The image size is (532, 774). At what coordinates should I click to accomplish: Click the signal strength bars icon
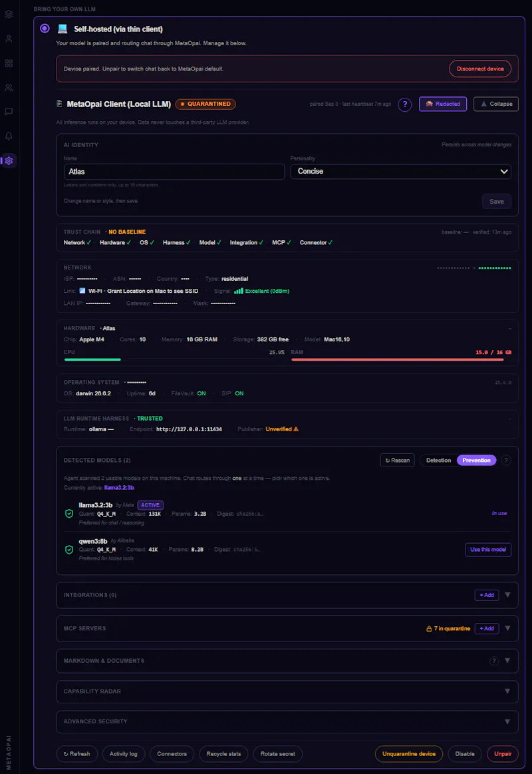pos(239,291)
